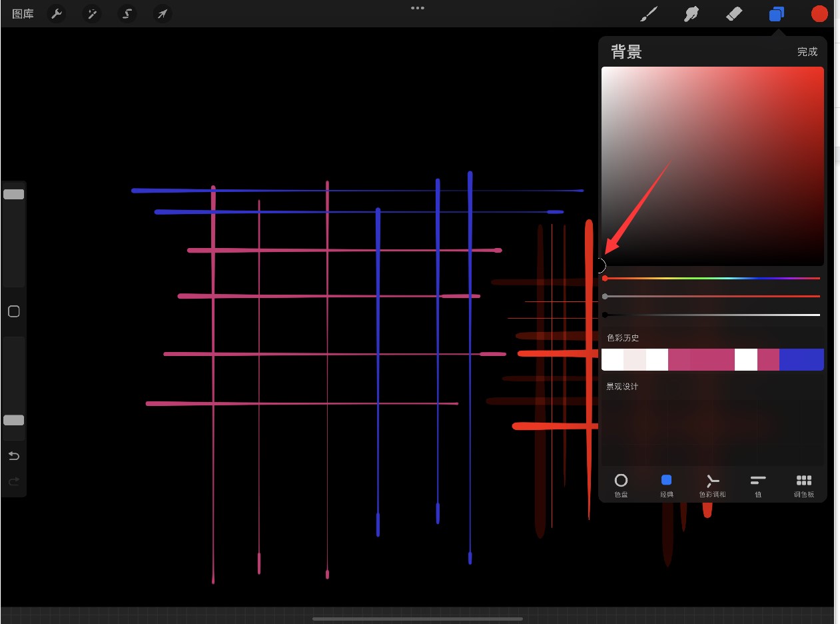Tap 完成 to close background color
The width and height of the screenshot is (840, 624).
[x=807, y=52]
